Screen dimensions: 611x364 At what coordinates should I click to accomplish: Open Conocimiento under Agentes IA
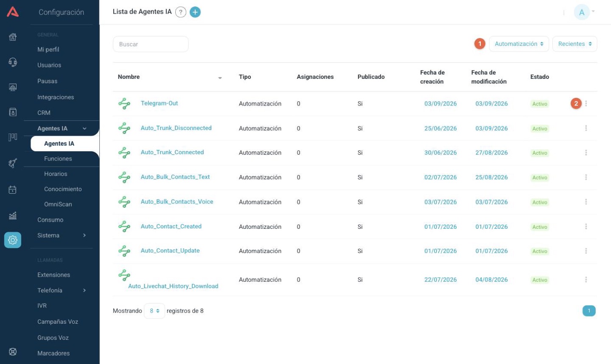point(63,189)
